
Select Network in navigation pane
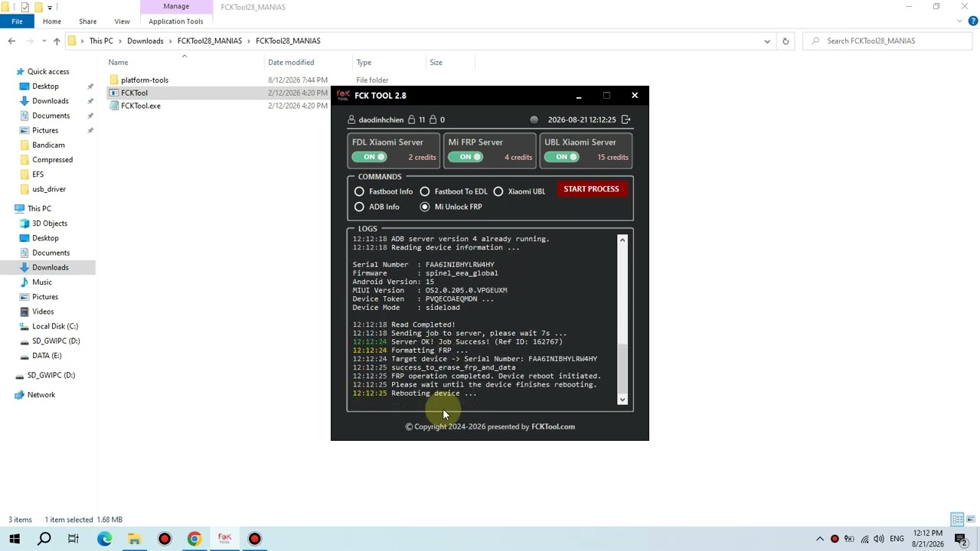[x=41, y=395]
